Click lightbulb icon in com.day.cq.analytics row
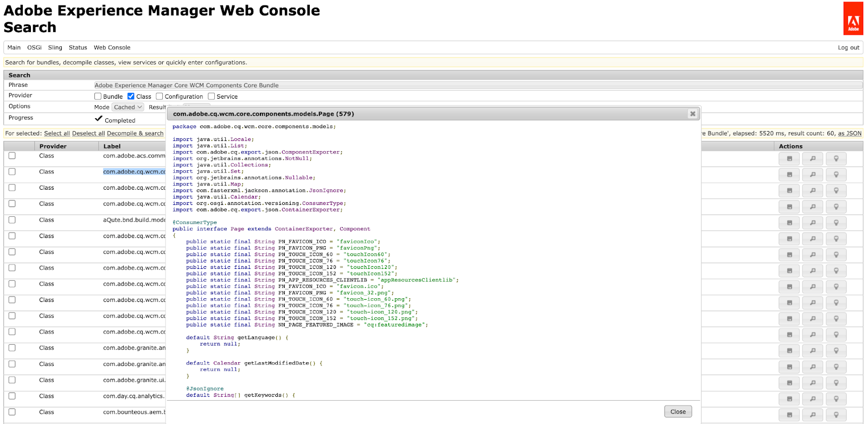Image resolution: width=868 pixels, height=424 pixels. click(836, 399)
